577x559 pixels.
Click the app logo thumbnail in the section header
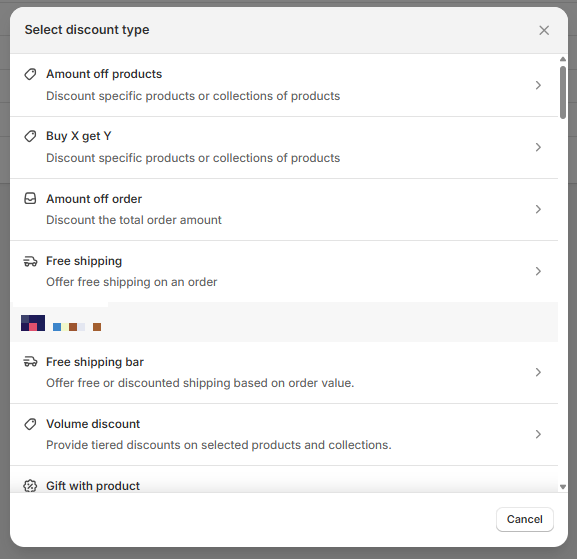click(33, 323)
